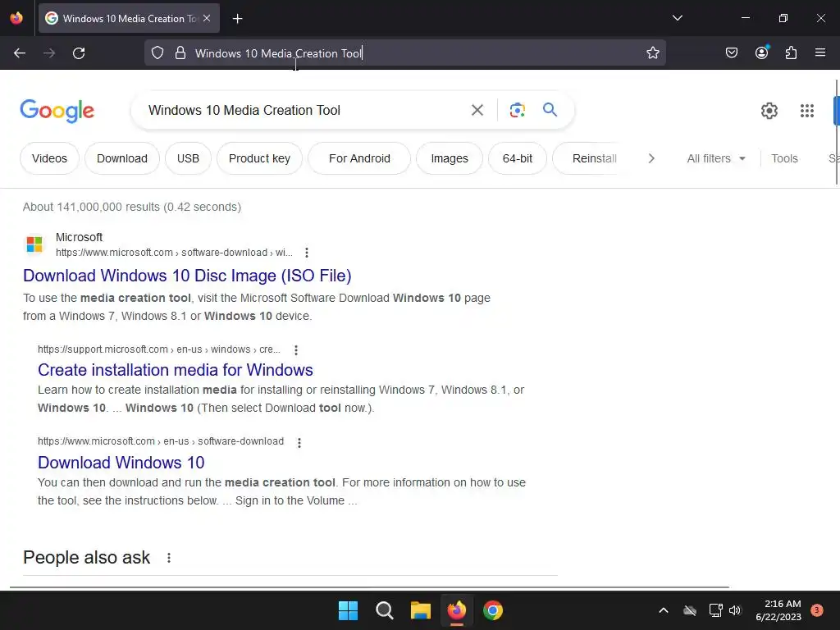Viewport: 840px width, 630px height.
Task: Show hidden system tray icons
Action: click(x=663, y=610)
